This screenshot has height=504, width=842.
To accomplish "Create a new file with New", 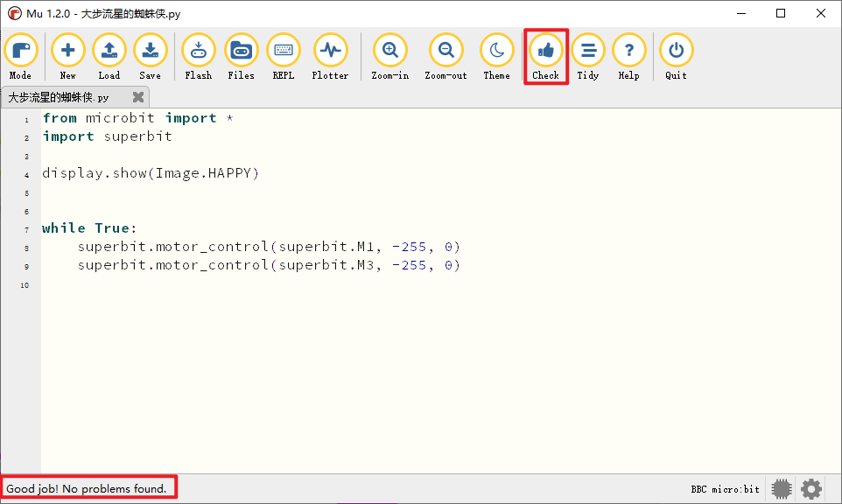I will click(67, 57).
